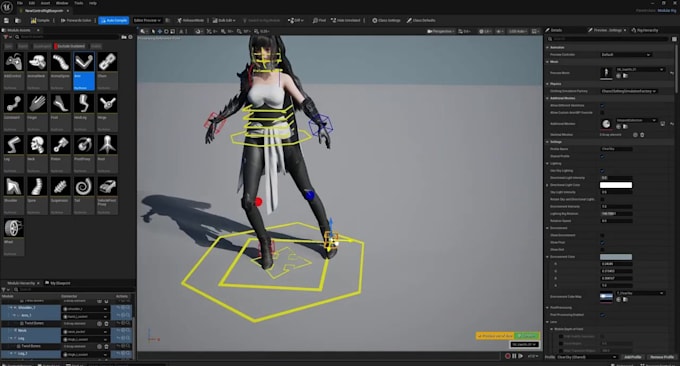Select the Leg module asset

(x=13, y=154)
